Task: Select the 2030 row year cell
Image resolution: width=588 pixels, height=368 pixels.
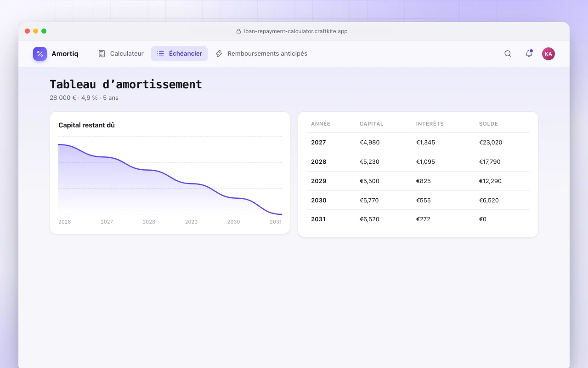Action: pyautogui.click(x=318, y=201)
